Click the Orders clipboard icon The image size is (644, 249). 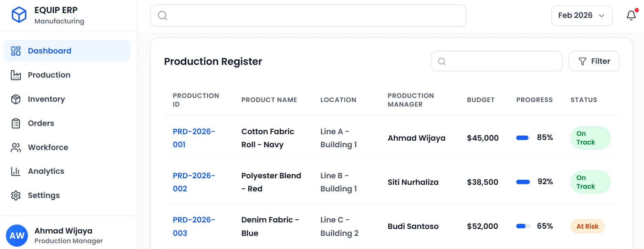point(16,123)
